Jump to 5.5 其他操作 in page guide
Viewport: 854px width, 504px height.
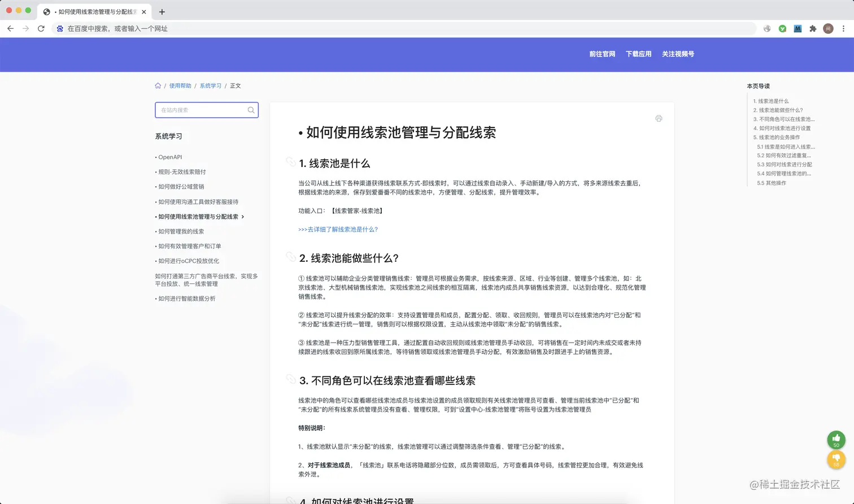[772, 183]
